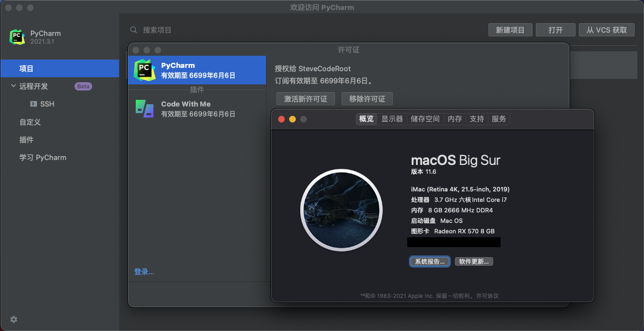Switch to the 支持 tab
The image size is (644, 331).
click(477, 119)
